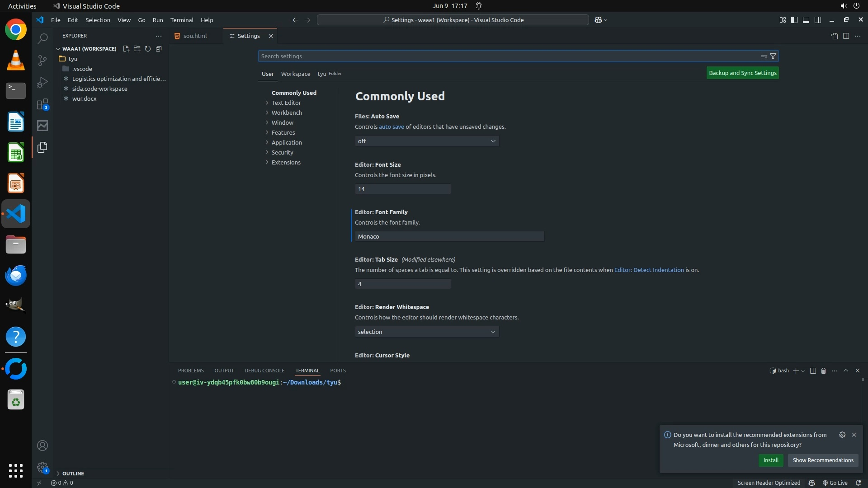Open the Extensions view
This screenshot has height=488, width=868.
tap(42, 104)
